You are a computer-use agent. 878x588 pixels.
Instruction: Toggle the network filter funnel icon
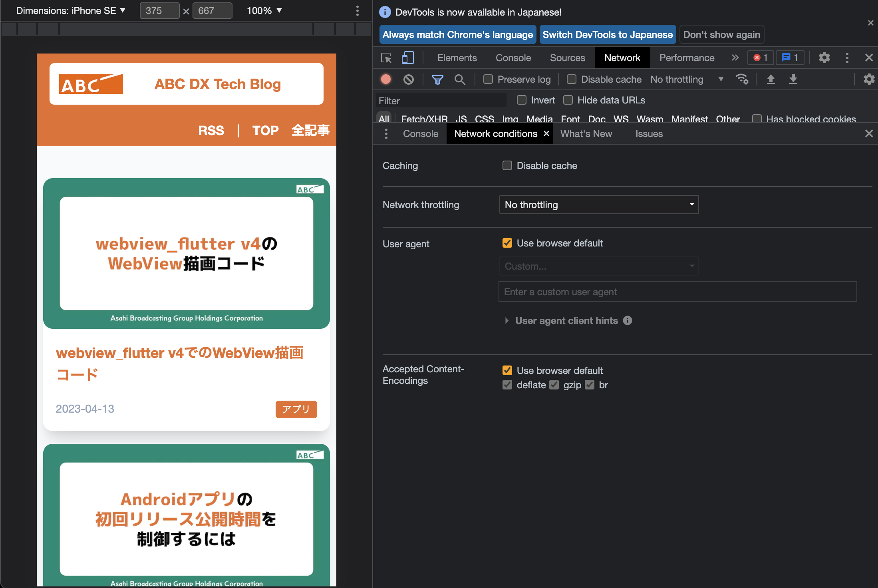point(437,79)
